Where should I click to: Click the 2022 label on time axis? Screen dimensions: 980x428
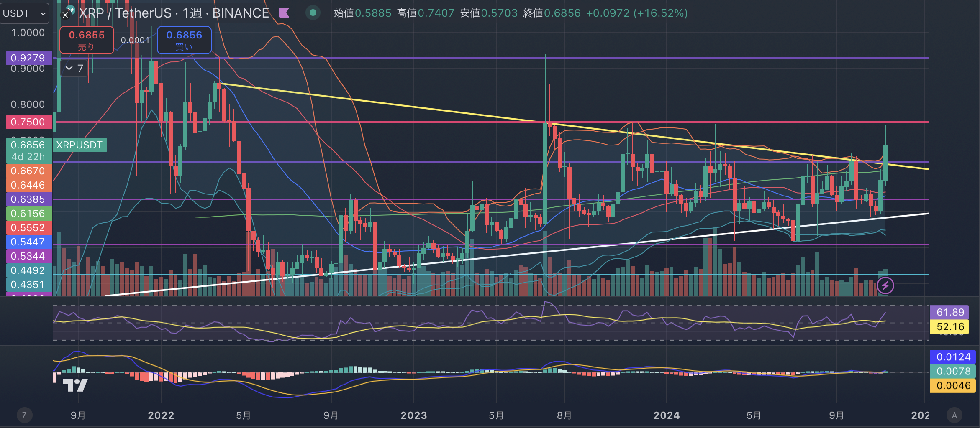point(161,415)
